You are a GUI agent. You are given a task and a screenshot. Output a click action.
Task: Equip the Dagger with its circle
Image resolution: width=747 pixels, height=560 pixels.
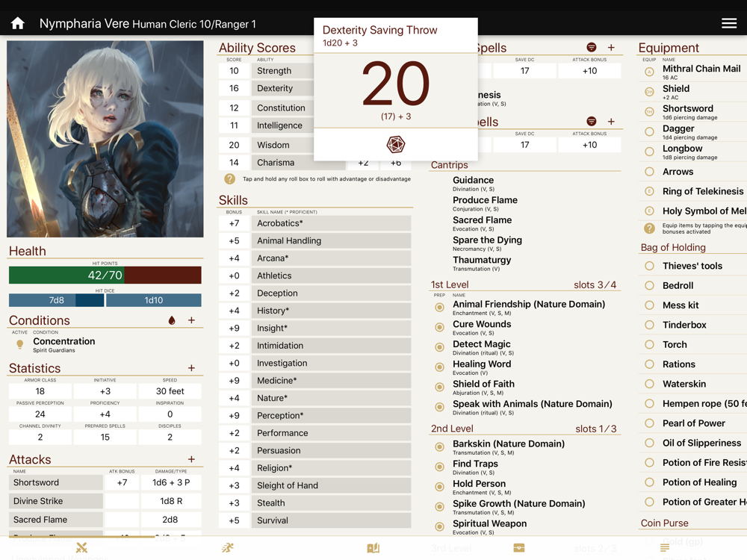coord(649,132)
